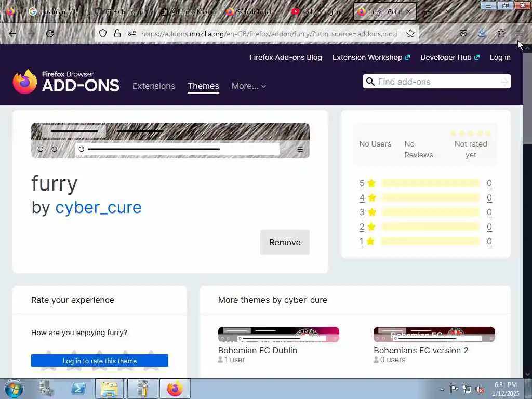532x399 pixels.
Task: Open the tracking protection shield icon
Action: click(x=103, y=33)
